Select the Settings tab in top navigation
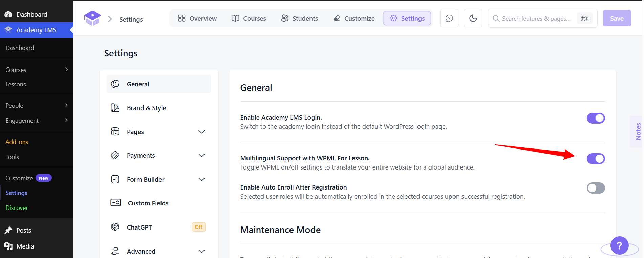This screenshot has height=258, width=644. pyautogui.click(x=407, y=18)
